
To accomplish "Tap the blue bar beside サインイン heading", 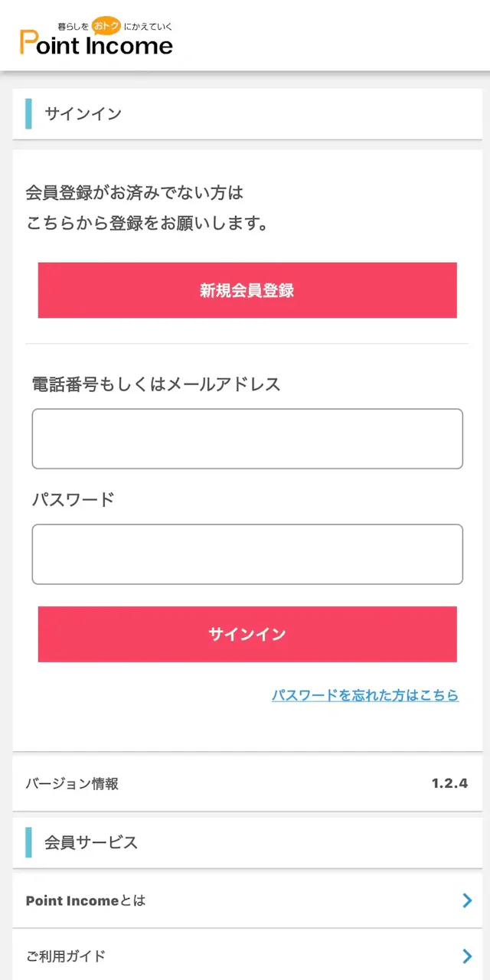I will pos(29,114).
